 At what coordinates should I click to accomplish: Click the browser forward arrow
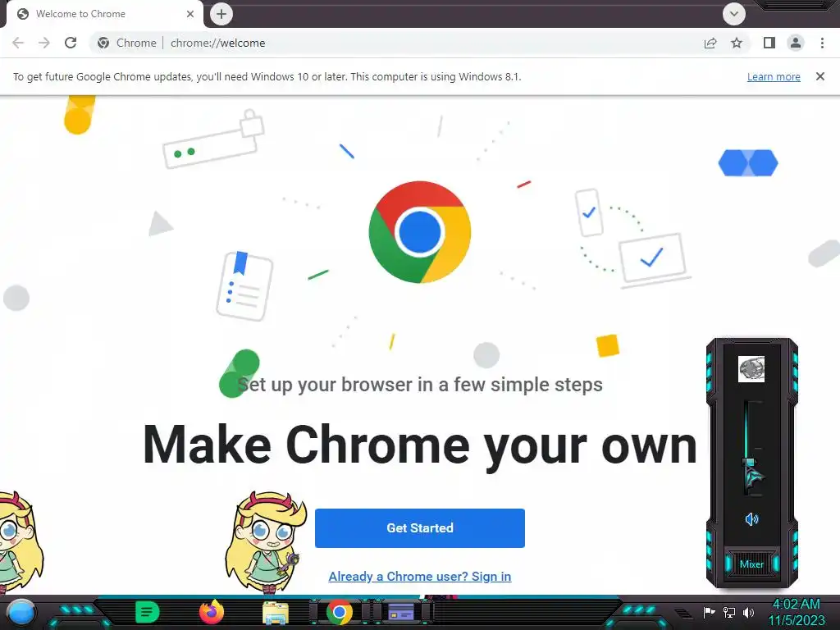pyautogui.click(x=44, y=43)
